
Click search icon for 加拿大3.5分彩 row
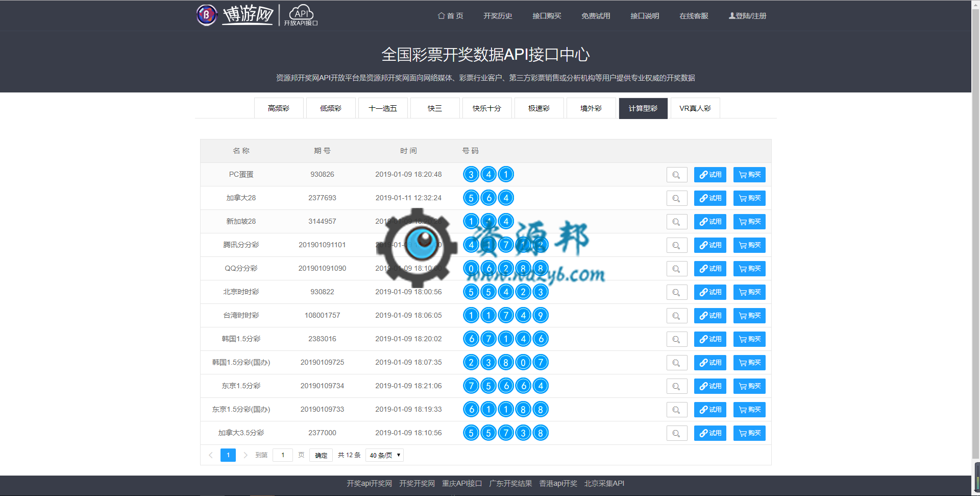677,433
